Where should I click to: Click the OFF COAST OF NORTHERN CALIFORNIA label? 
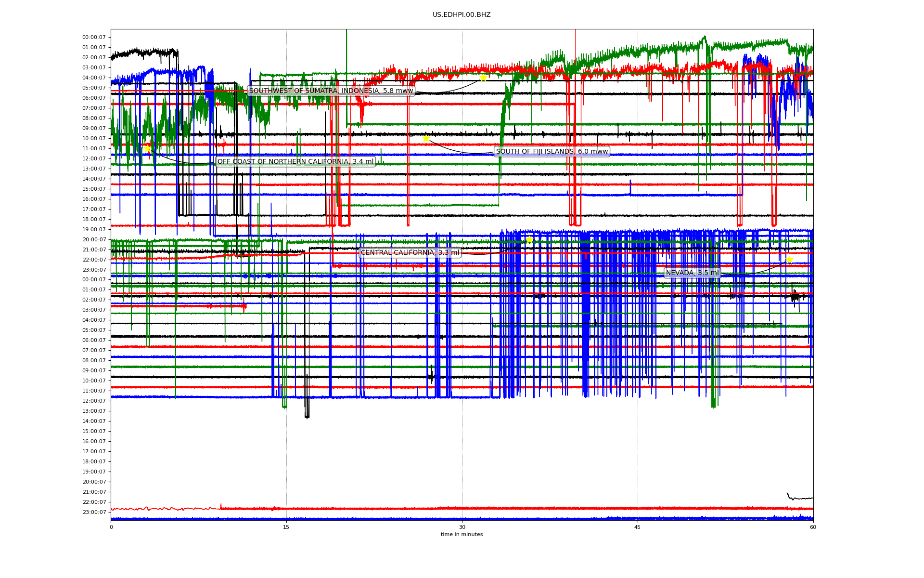click(x=295, y=161)
